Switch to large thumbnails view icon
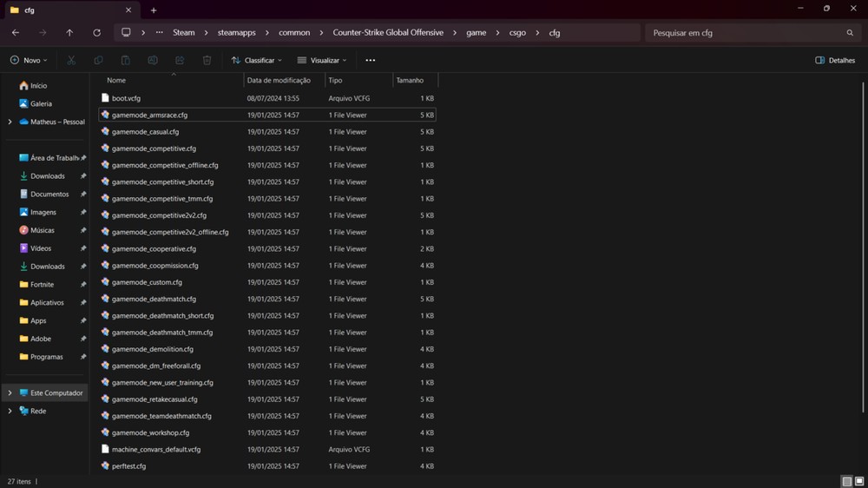868x488 pixels. [858, 481]
